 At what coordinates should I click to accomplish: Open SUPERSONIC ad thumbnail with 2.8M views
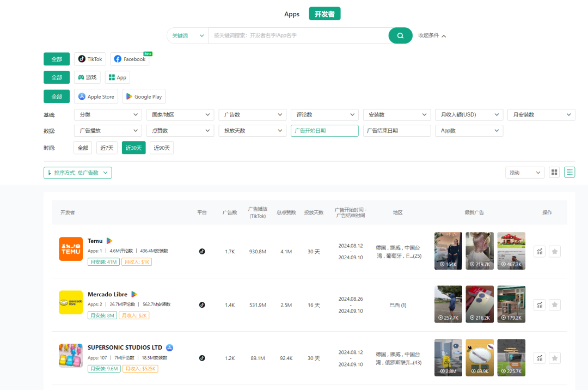448,358
